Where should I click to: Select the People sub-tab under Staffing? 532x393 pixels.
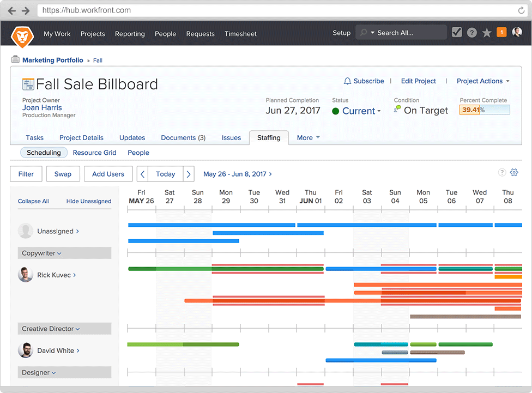[138, 153]
